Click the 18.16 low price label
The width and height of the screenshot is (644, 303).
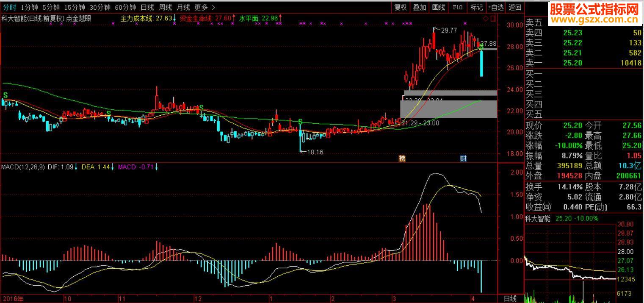click(x=315, y=152)
